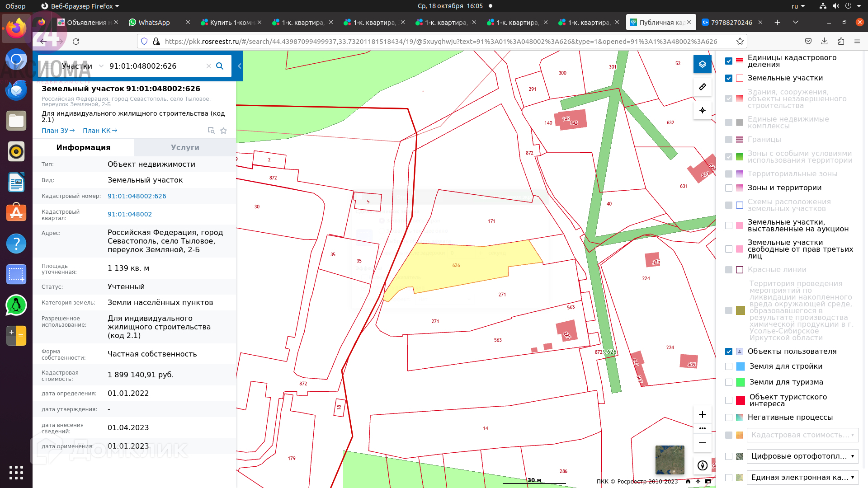Click the search magnifier icon
Image resolution: width=868 pixels, height=488 pixels.
[x=220, y=66]
